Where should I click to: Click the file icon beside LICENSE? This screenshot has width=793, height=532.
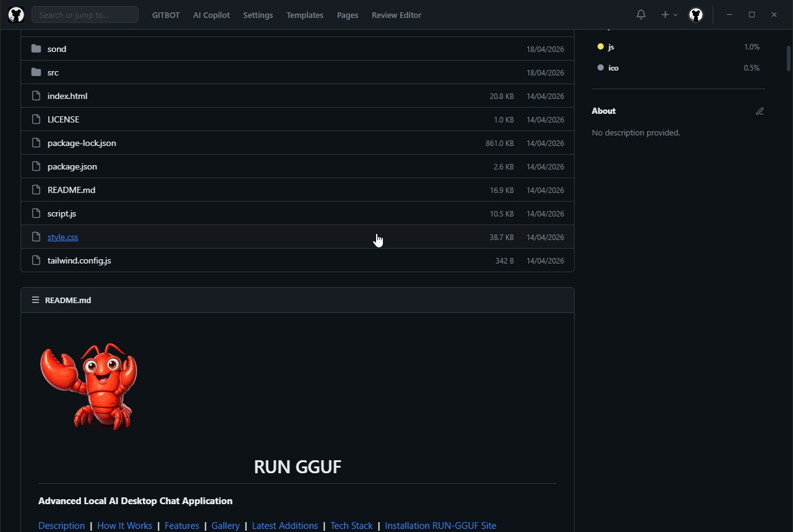tap(36, 119)
